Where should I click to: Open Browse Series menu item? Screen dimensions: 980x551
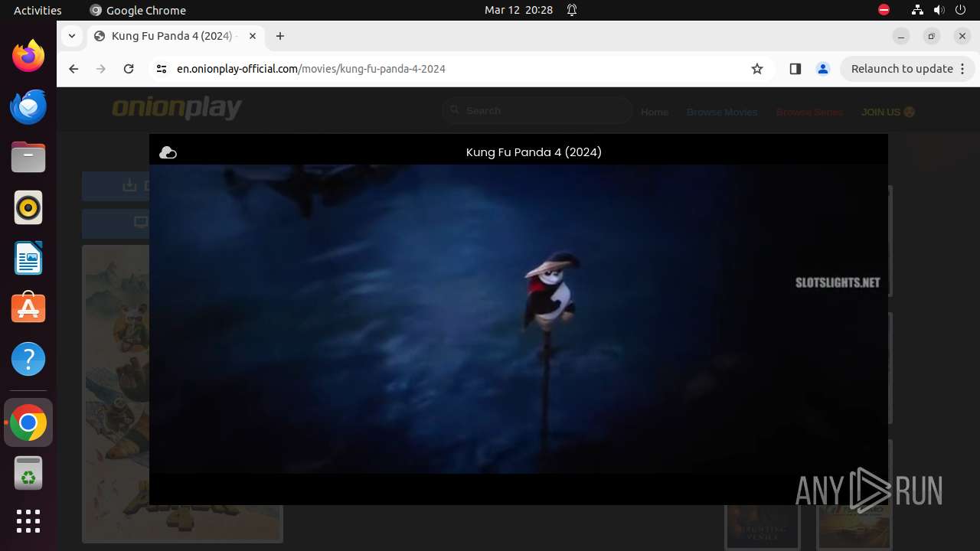809,112
